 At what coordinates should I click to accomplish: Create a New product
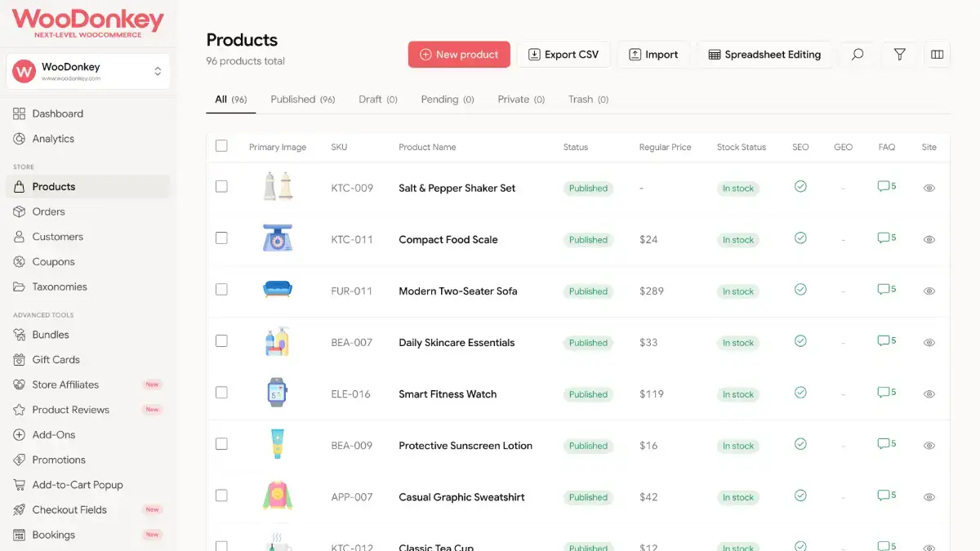coord(459,55)
